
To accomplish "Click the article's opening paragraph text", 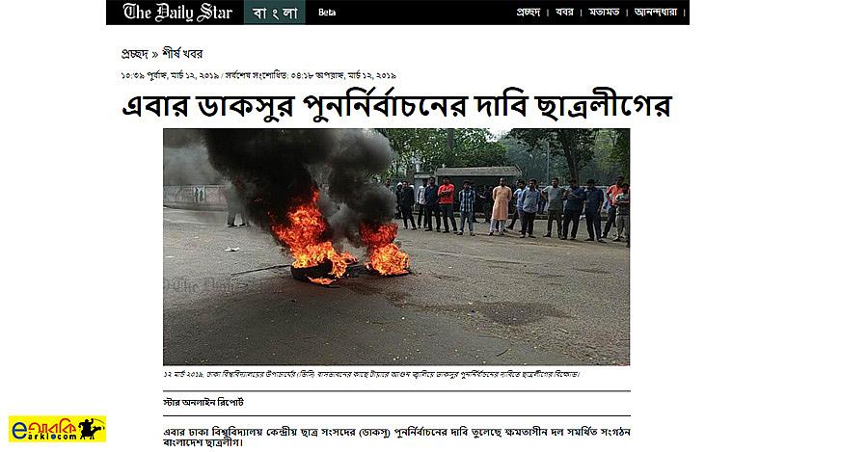I will 396,438.
